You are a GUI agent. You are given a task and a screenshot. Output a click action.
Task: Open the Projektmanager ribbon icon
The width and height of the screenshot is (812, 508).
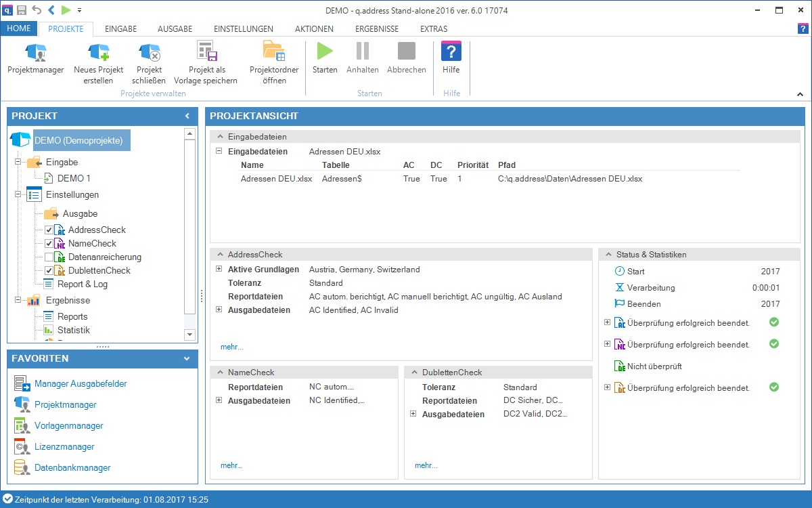point(36,52)
